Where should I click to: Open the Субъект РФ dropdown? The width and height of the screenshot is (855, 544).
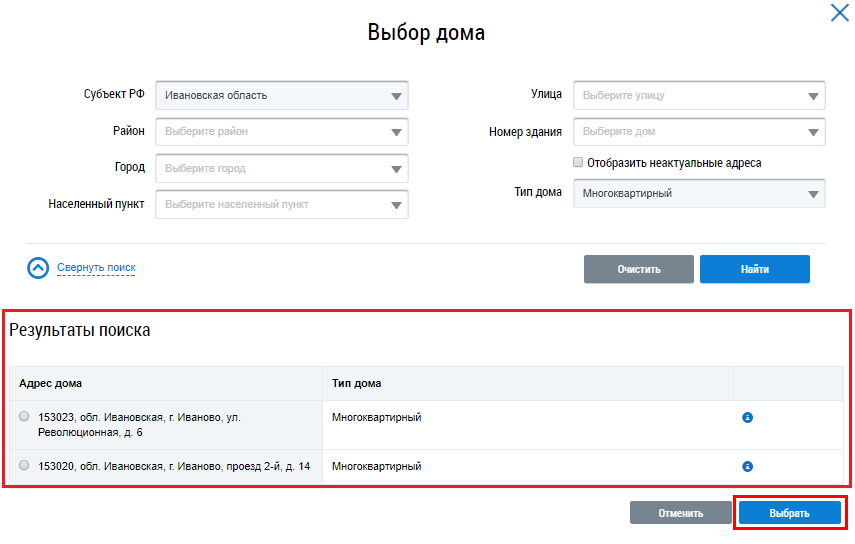pos(282,96)
